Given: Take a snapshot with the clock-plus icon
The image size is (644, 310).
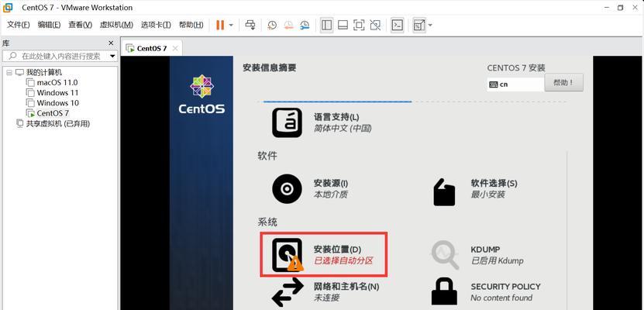Looking at the screenshot, I should tap(272, 25).
